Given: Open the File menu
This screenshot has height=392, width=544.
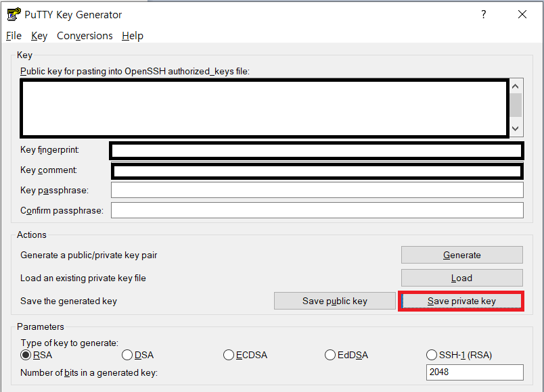Looking at the screenshot, I should point(14,36).
